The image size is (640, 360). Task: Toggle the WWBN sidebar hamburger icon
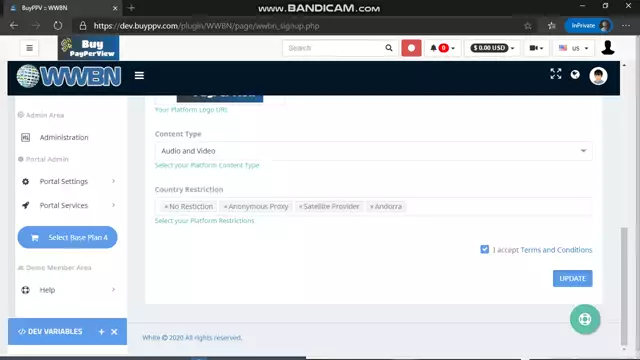tap(139, 76)
